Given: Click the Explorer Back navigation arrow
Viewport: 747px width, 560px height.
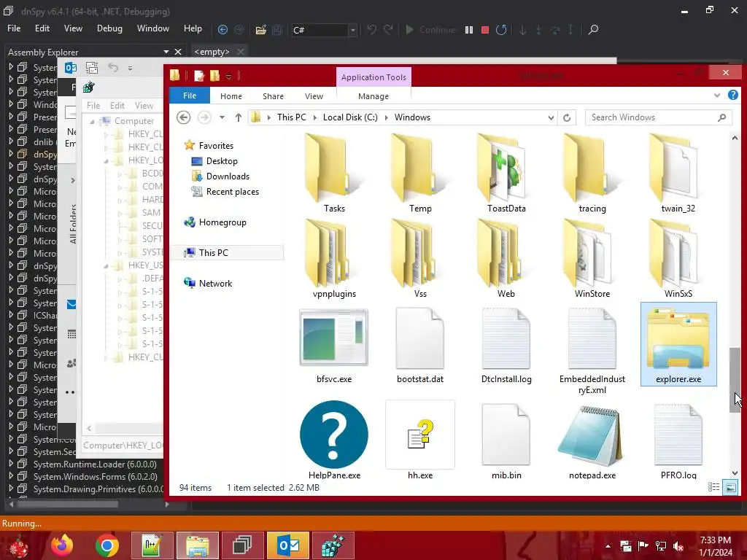Looking at the screenshot, I should [x=183, y=117].
